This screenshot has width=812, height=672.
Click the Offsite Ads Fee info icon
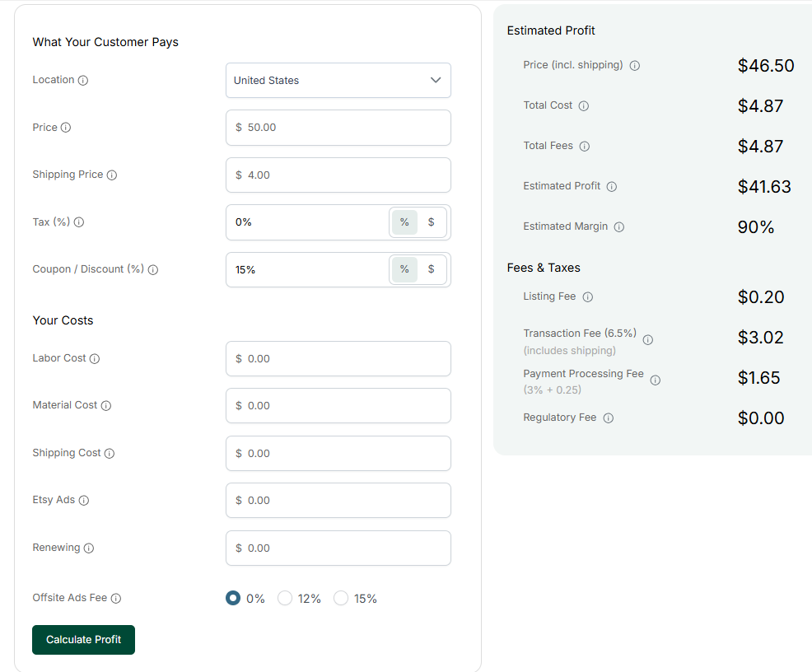coord(115,598)
